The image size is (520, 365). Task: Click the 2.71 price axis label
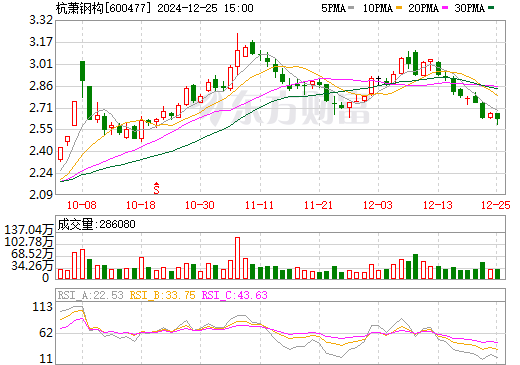tap(41, 108)
